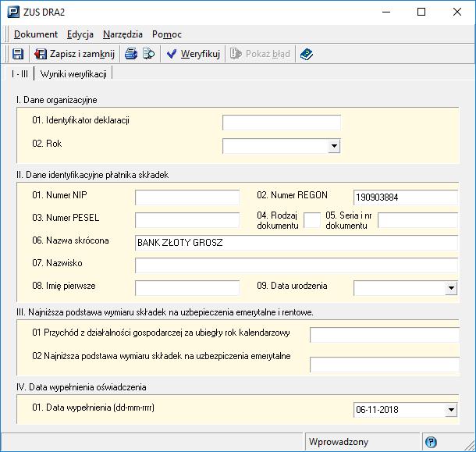This screenshot has width=476, height=452.
Task: Click the printer icon in toolbar
Action: [x=131, y=54]
